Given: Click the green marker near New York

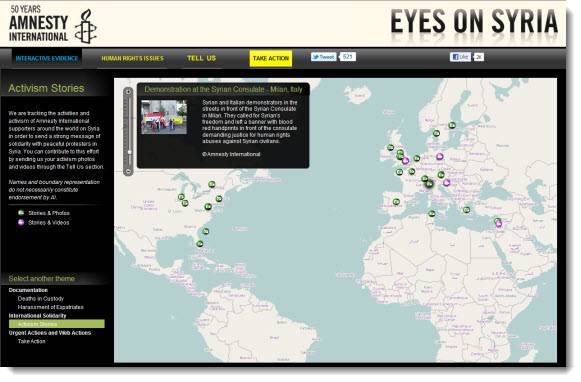Looking at the screenshot, I should (x=219, y=199).
